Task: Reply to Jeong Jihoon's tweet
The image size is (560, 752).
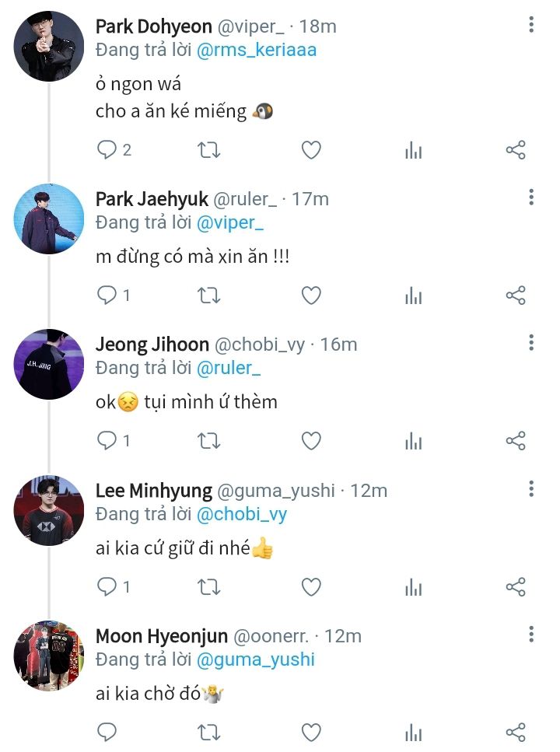Action: (107, 441)
